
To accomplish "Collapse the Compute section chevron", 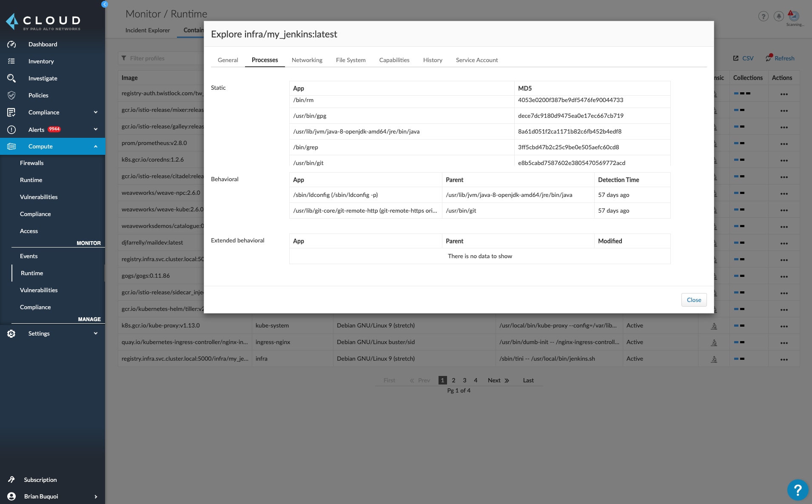I will [x=96, y=146].
